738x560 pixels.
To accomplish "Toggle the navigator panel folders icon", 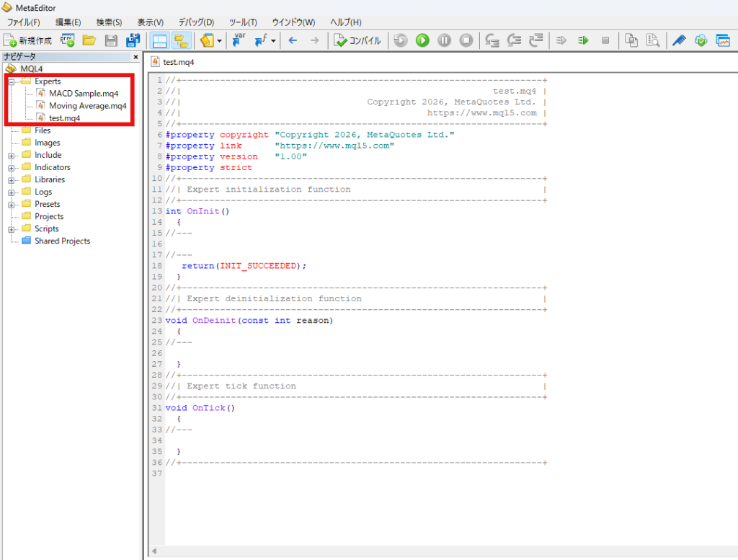I will click(x=181, y=41).
